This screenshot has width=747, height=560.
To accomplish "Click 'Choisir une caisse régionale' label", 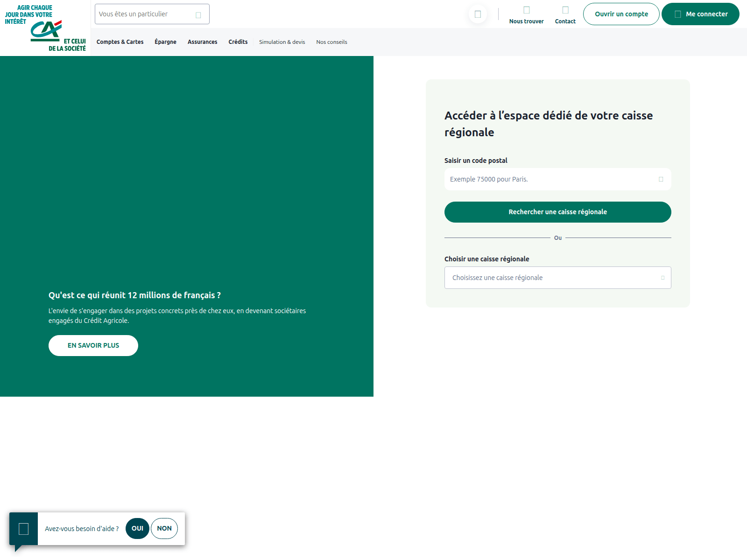I will 487,259.
